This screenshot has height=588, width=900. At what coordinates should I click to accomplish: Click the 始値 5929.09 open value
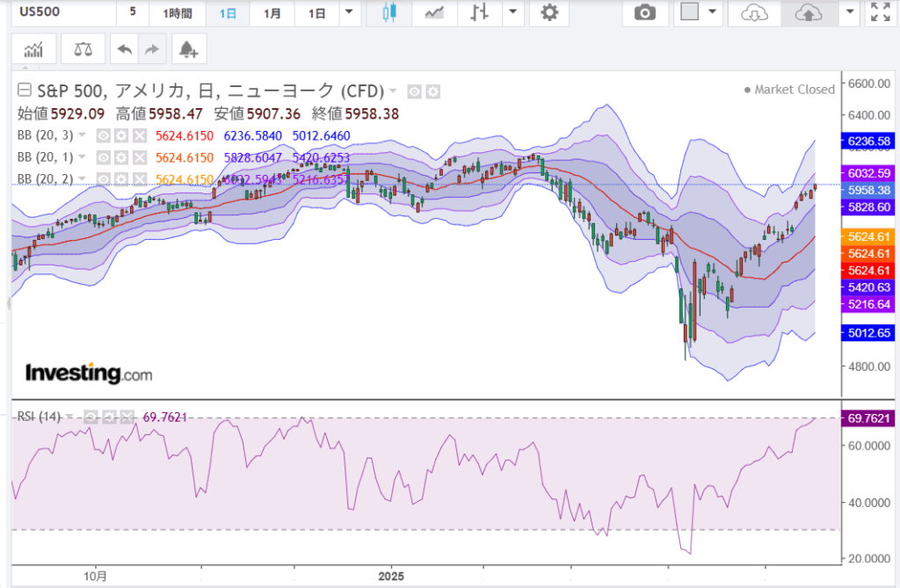click(62, 113)
